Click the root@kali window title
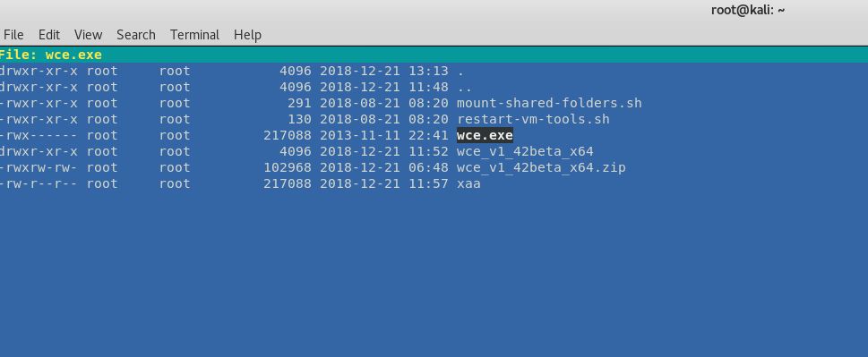The height and width of the screenshot is (357, 868). pyautogui.click(x=747, y=10)
